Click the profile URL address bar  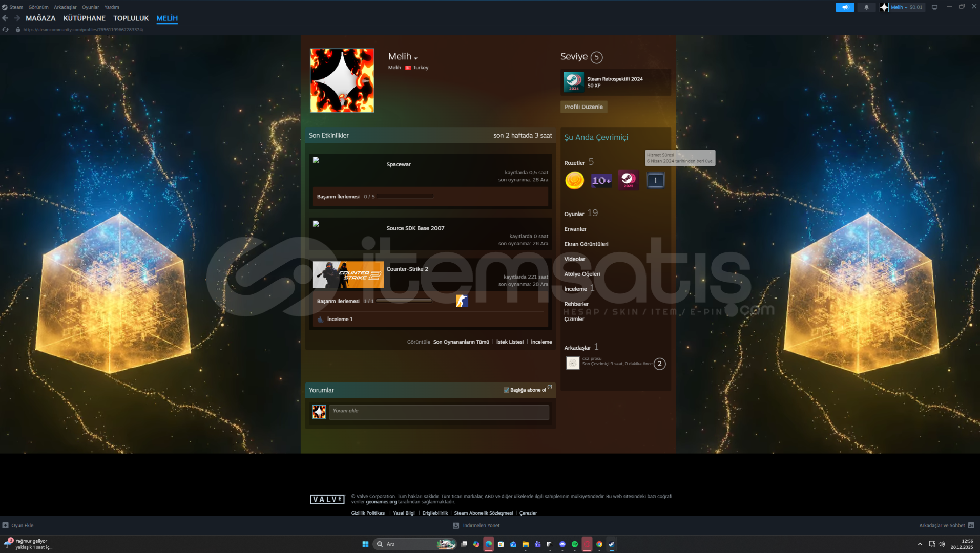83,30
